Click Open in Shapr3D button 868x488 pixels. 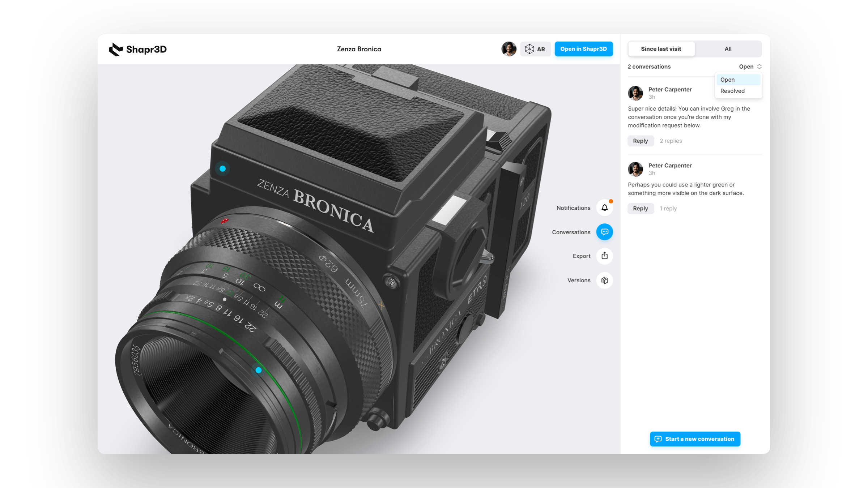tap(583, 49)
